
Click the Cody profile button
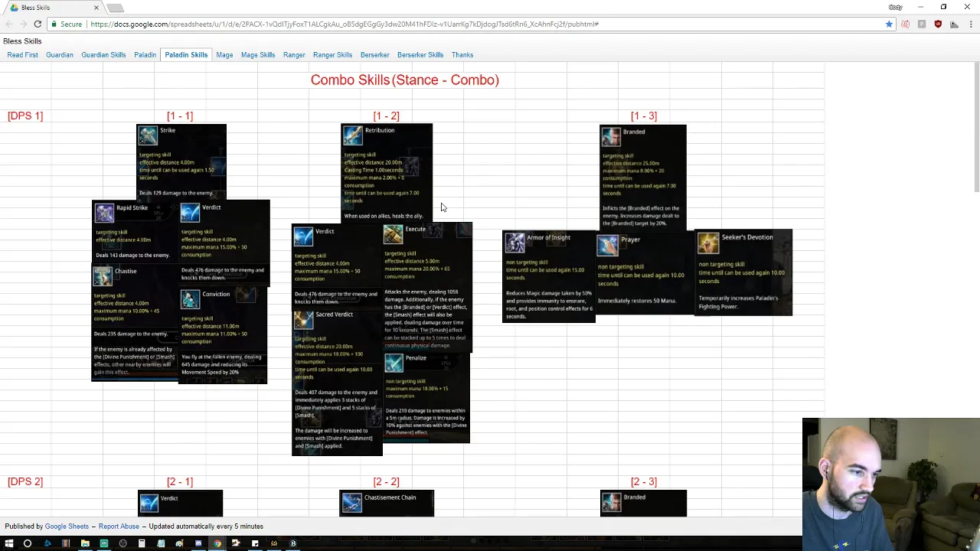point(895,7)
